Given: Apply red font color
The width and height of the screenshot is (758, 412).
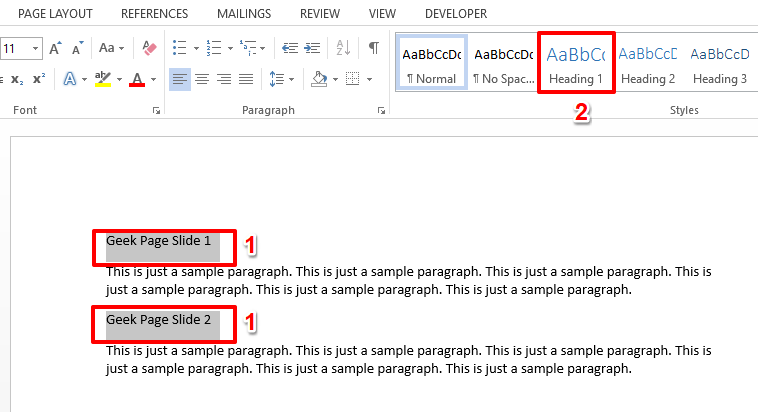Looking at the screenshot, I should tap(137, 79).
